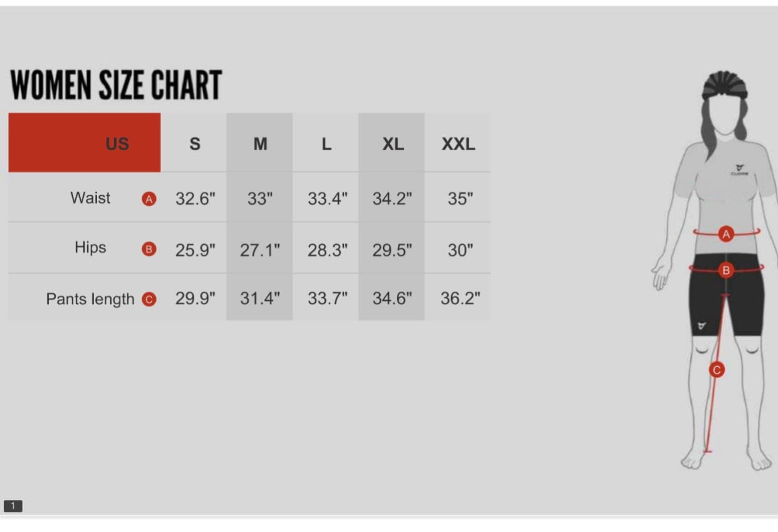Click the WOMEN SIZE CHART title
The width and height of the screenshot is (778, 532).
pyautogui.click(x=117, y=86)
